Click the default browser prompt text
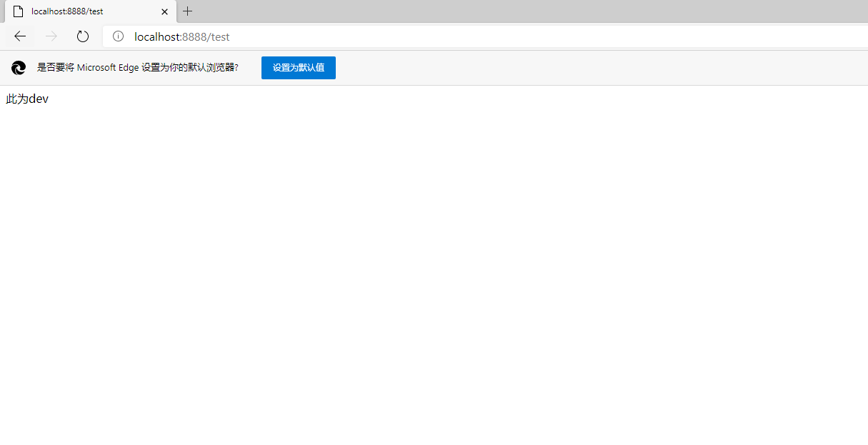This screenshot has height=445, width=868. pyautogui.click(x=138, y=68)
